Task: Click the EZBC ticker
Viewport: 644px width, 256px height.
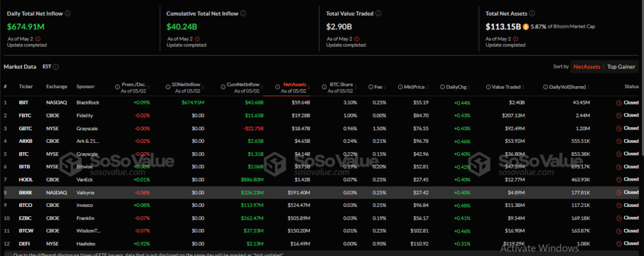Action: click(x=25, y=218)
